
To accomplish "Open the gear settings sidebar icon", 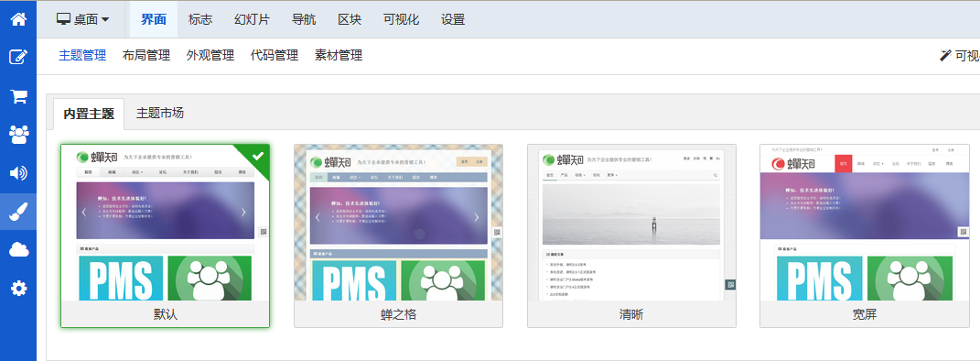I will coord(18,289).
